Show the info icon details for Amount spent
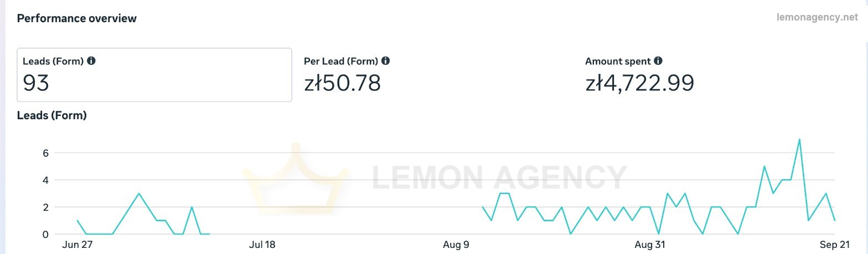 pos(658,61)
